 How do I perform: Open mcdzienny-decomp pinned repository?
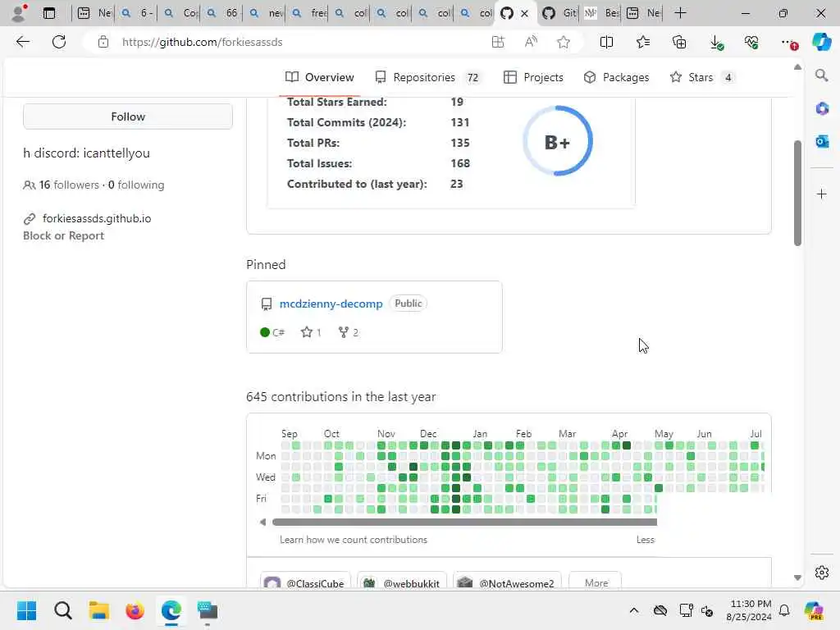331,304
